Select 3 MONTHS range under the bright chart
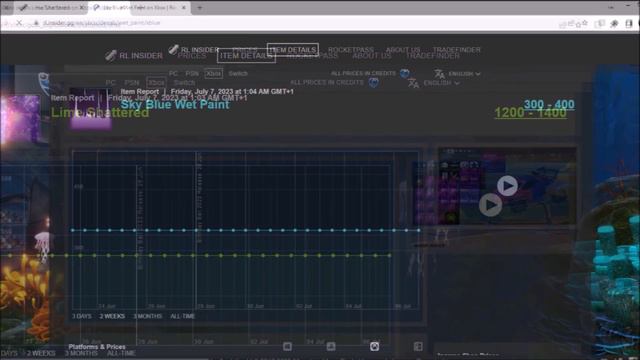Screen dimensions: 640x360 (147, 316)
